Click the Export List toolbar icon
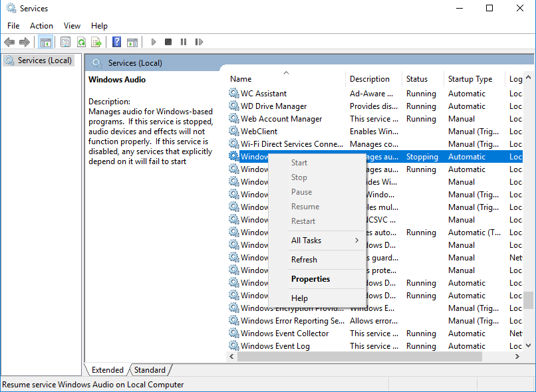The height and width of the screenshot is (392, 536). point(96,42)
